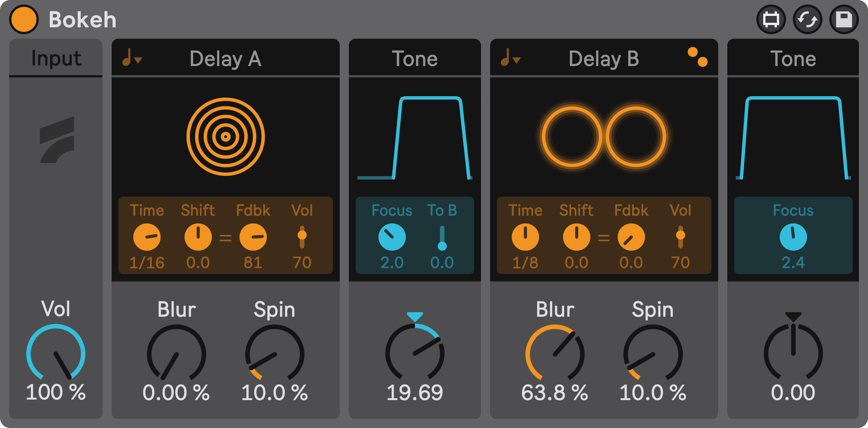Select the first Tone section header
The image size is (868, 428).
pyautogui.click(x=415, y=57)
